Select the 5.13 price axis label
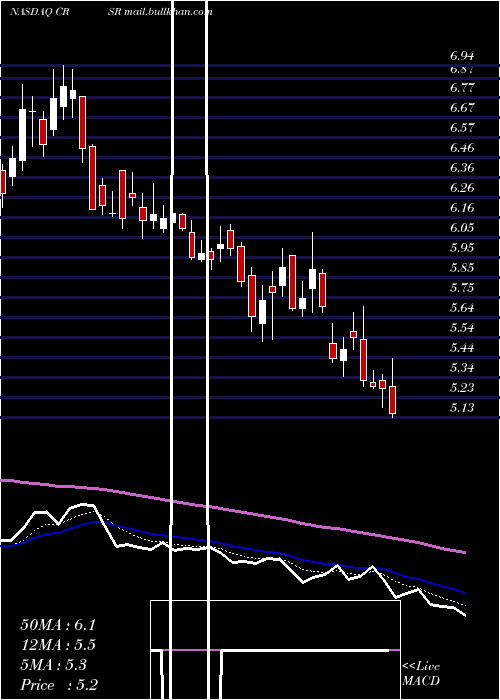 point(462,408)
